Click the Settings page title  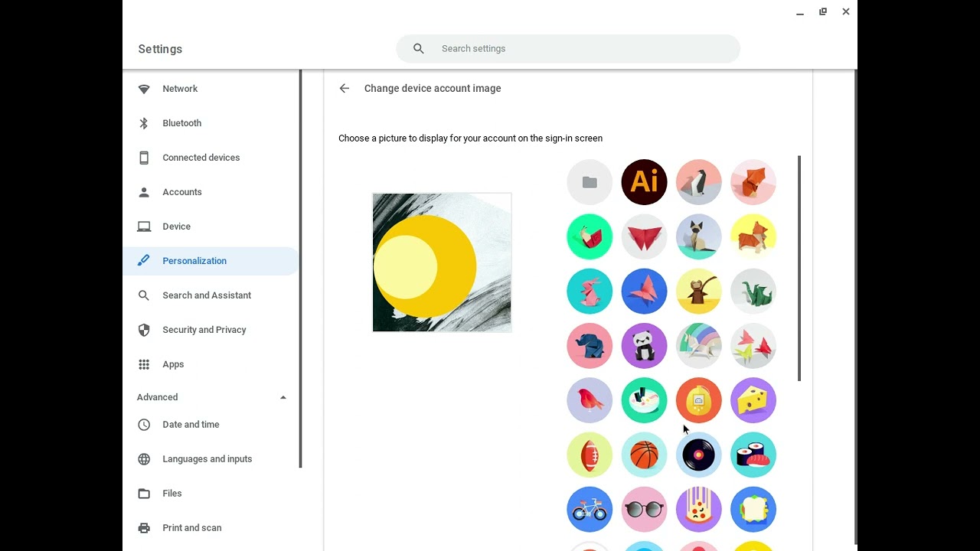tap(160, 49)
